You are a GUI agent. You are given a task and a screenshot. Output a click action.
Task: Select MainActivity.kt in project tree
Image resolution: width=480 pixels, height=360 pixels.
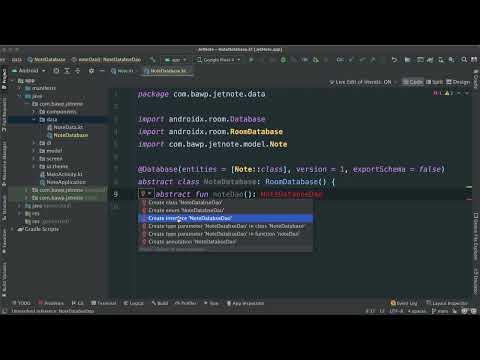coord(61,174)
